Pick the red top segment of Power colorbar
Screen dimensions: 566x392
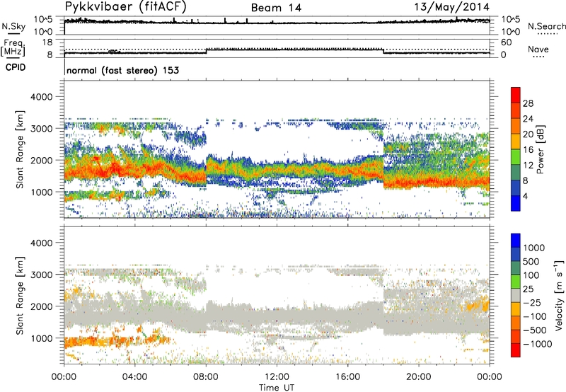[x=516, y=96]
